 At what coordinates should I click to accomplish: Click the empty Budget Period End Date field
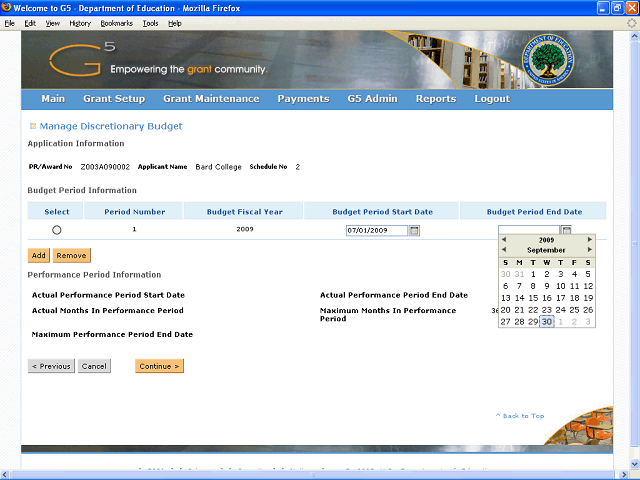click(529, 229)
